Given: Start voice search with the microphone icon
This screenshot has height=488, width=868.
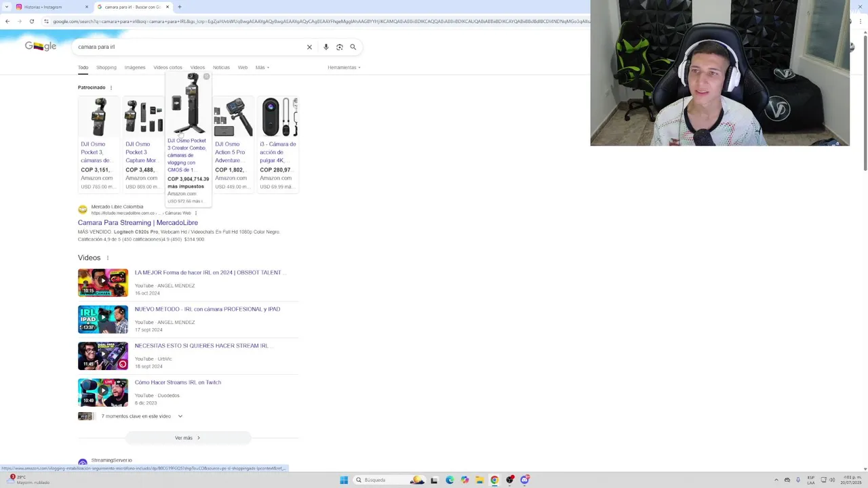Looking at the screenshot, I should (x=326, y=47).
